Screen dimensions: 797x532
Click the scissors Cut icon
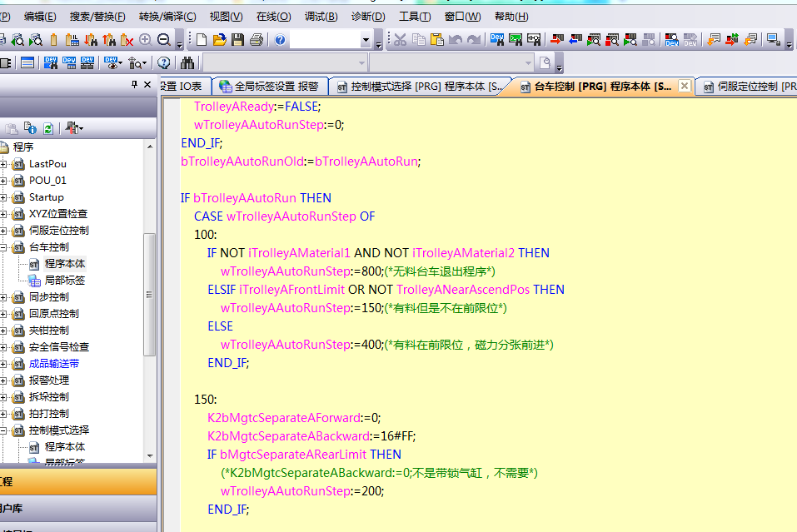[x=400, y=39]
